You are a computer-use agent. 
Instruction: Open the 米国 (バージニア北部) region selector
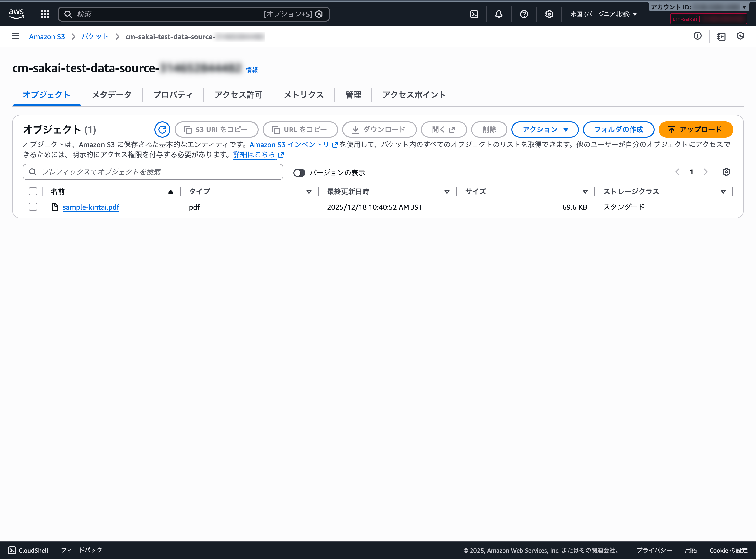[603, 14]
